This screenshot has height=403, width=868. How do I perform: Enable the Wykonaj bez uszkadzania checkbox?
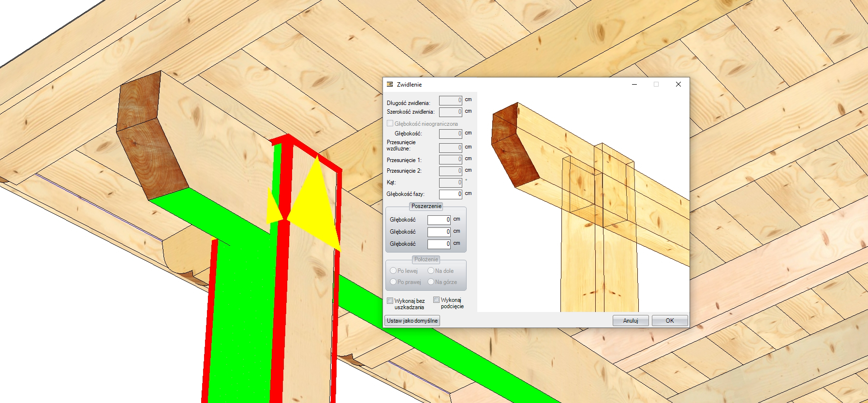(390, 301)
